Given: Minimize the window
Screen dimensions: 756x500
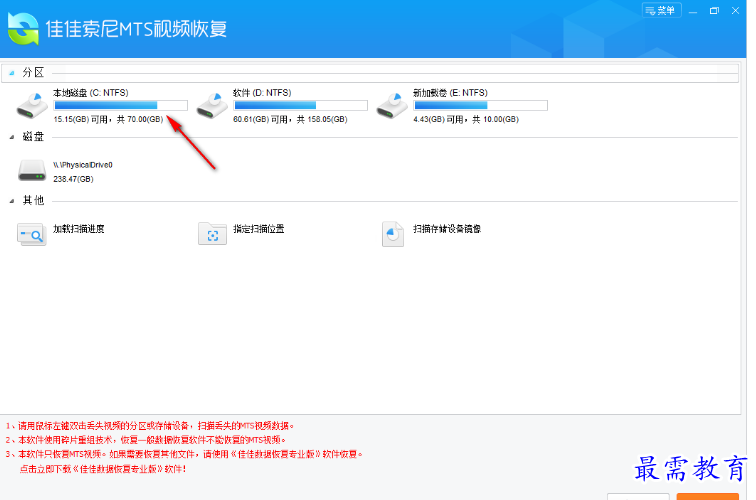Looking at the screenshot, I should click(693, 11).
